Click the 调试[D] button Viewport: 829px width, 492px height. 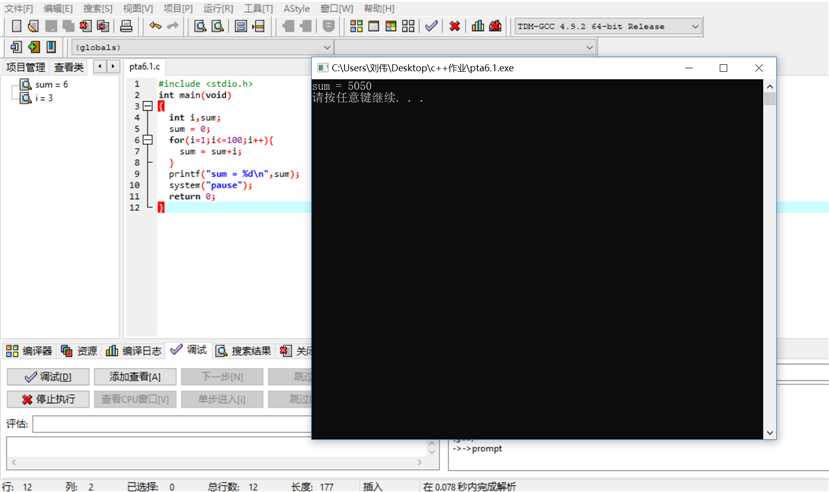pyautogui.click(x=48, y=377)
